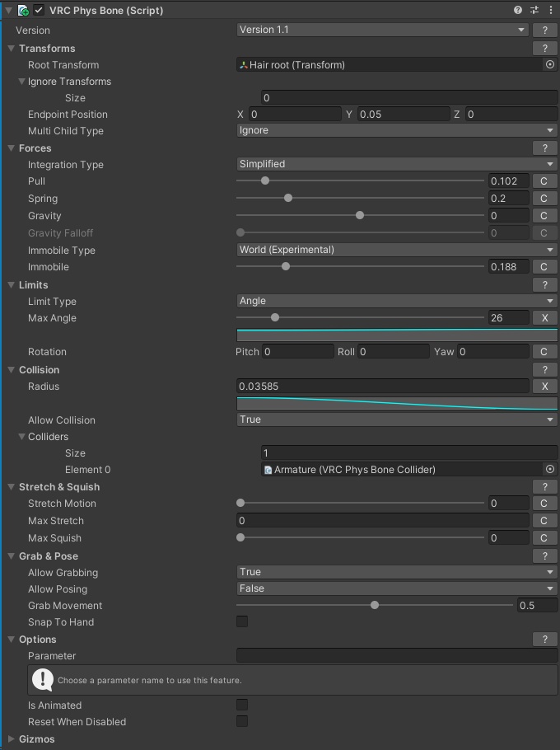Open the component three-dot context menu

tap(550, 11)
